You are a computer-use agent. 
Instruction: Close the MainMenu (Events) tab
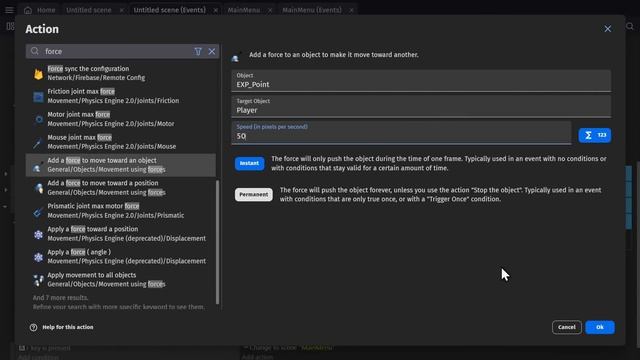(x=351, y=10)
